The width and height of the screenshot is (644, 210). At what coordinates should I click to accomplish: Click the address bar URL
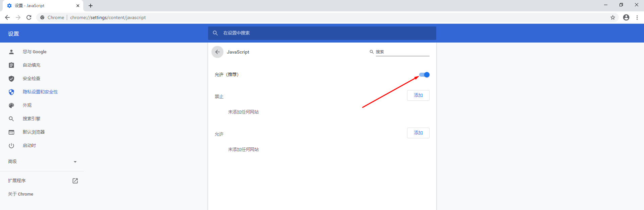108,17
